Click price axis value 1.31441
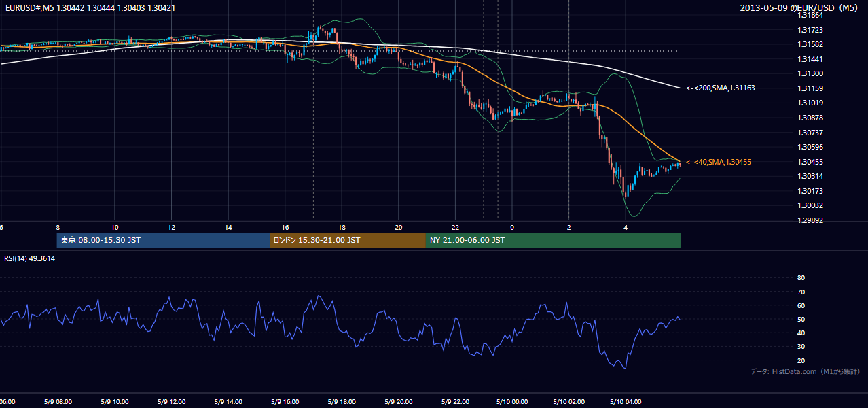Viewport: 868px width, 408px height. click(811, 59)
